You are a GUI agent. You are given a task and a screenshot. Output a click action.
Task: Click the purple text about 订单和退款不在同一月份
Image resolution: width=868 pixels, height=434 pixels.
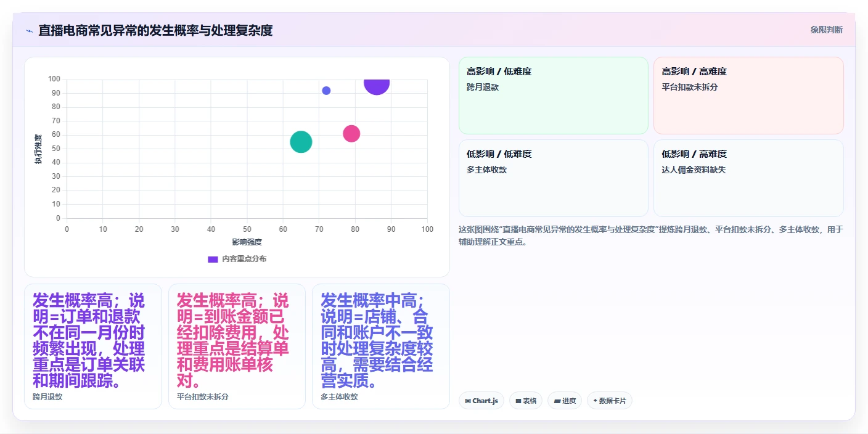(x=89, y=340)
